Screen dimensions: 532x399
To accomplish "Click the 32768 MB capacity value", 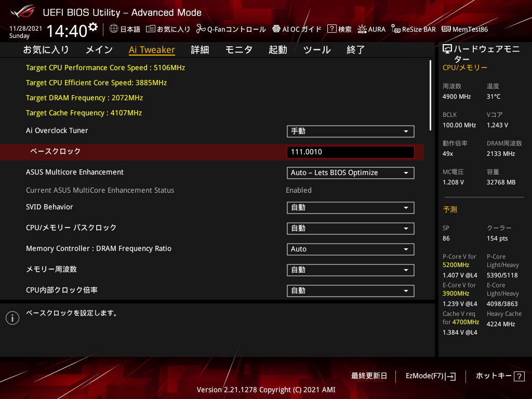I will pos(501,182).
